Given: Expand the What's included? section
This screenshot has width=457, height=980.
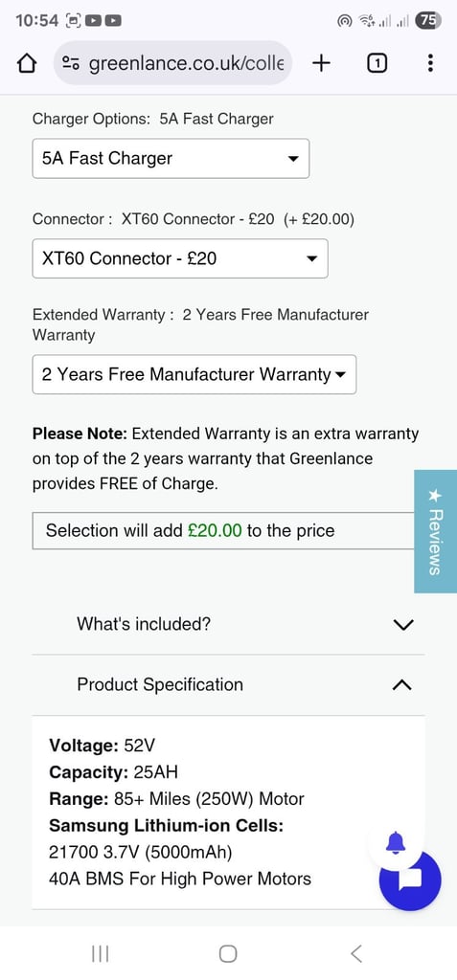Looking at the screenshot, I should pyautogui.click(x=228, y=624).
